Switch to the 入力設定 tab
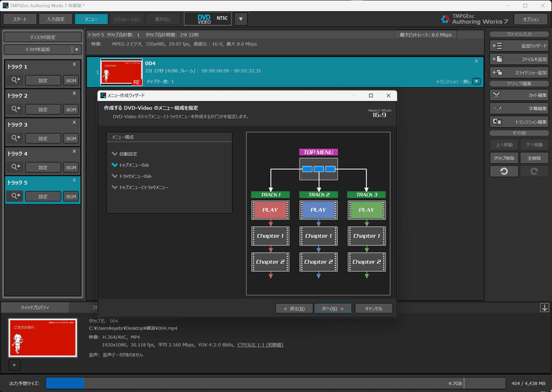The height and width of the screenshot is (392, 552). click(x=56, y=19)
